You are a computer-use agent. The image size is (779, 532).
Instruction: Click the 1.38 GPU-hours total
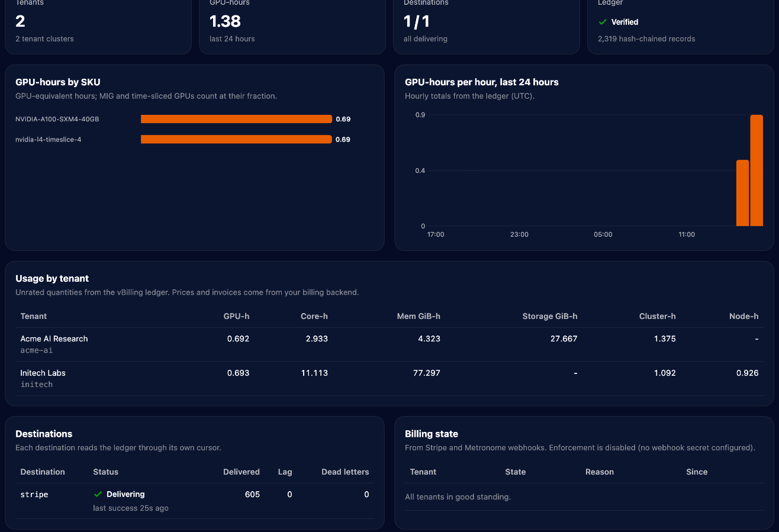point(225,21)
